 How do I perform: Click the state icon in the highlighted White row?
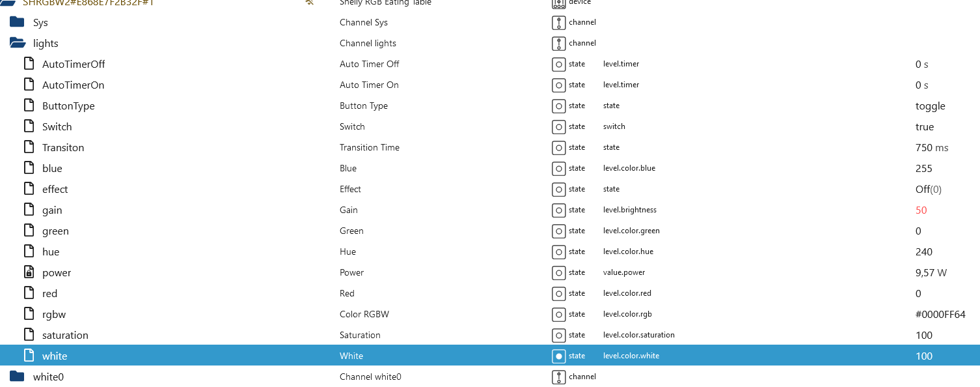[558, 356]
